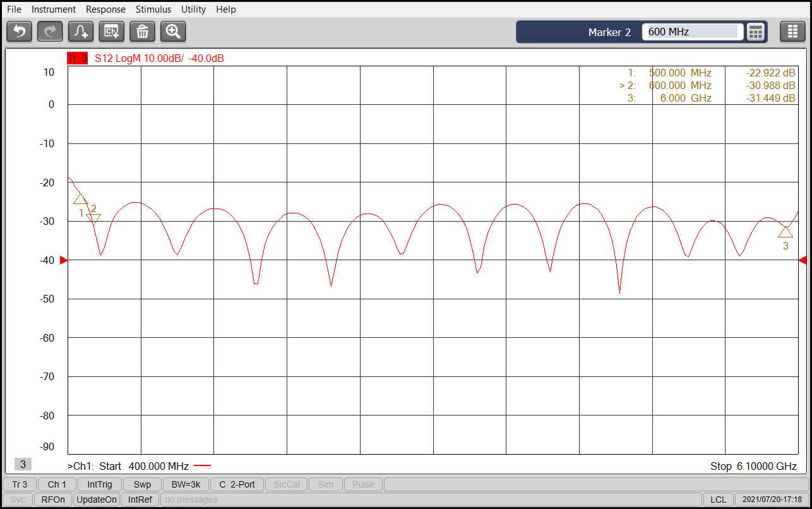Open the IntTrig trigger selector
The width and height of the screenshot is (812, 509).
pos(100,484)
